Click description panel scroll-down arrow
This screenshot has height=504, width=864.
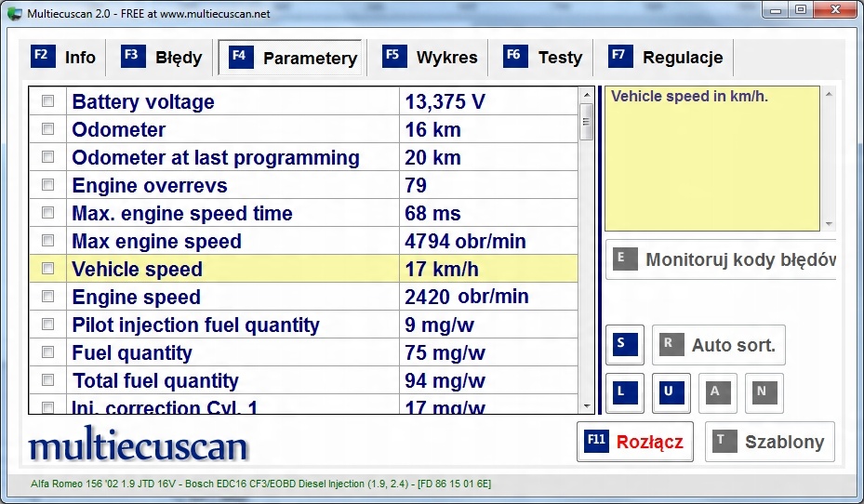pos(829,224)
